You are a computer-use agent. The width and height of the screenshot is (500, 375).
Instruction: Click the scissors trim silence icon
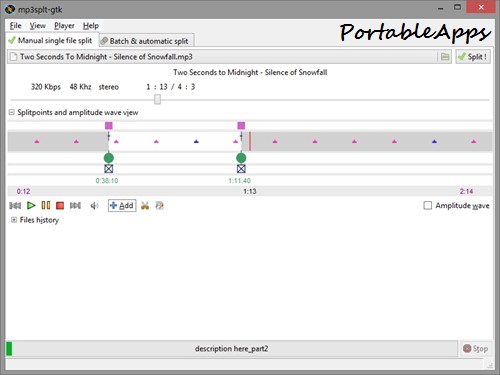point(145,206)
